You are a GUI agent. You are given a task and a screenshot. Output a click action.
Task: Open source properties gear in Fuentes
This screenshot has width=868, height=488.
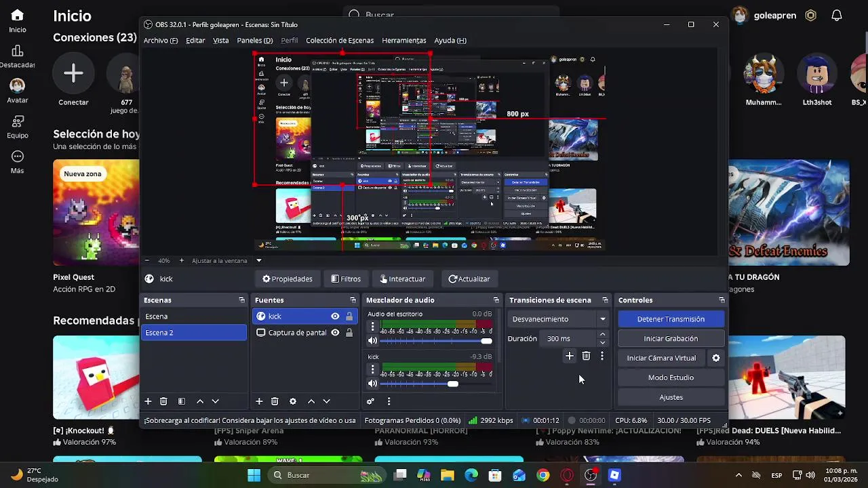click(x=293, y=401)
